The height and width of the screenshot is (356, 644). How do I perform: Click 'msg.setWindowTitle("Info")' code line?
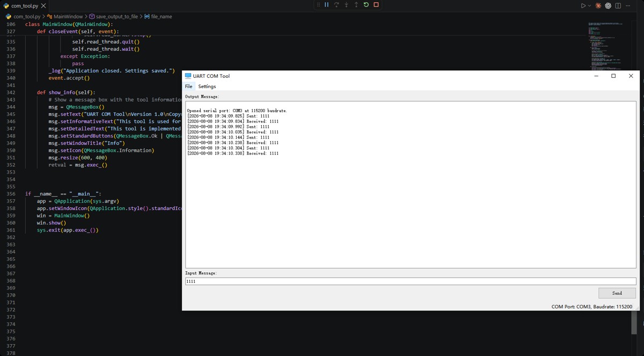click(86, 143)
